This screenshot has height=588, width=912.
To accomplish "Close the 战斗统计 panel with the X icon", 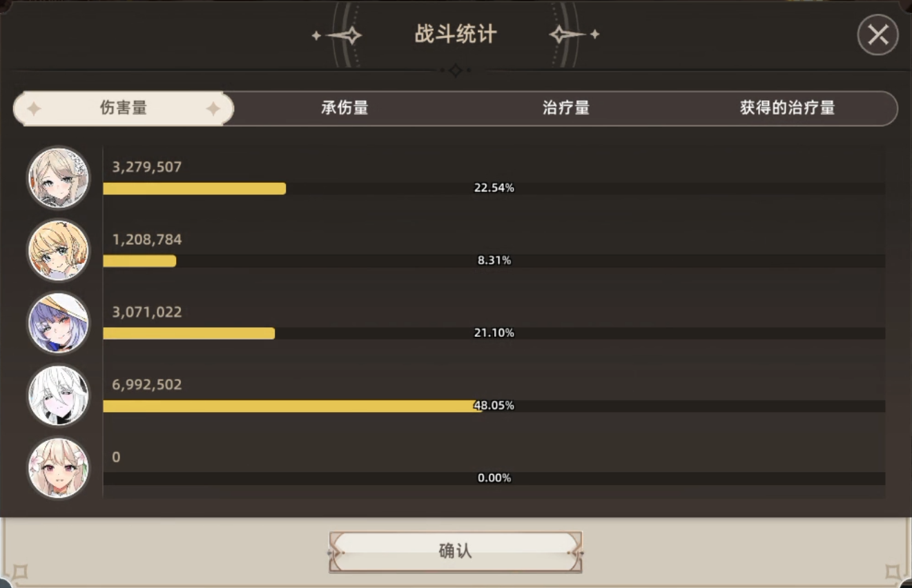I will [877, 35].
